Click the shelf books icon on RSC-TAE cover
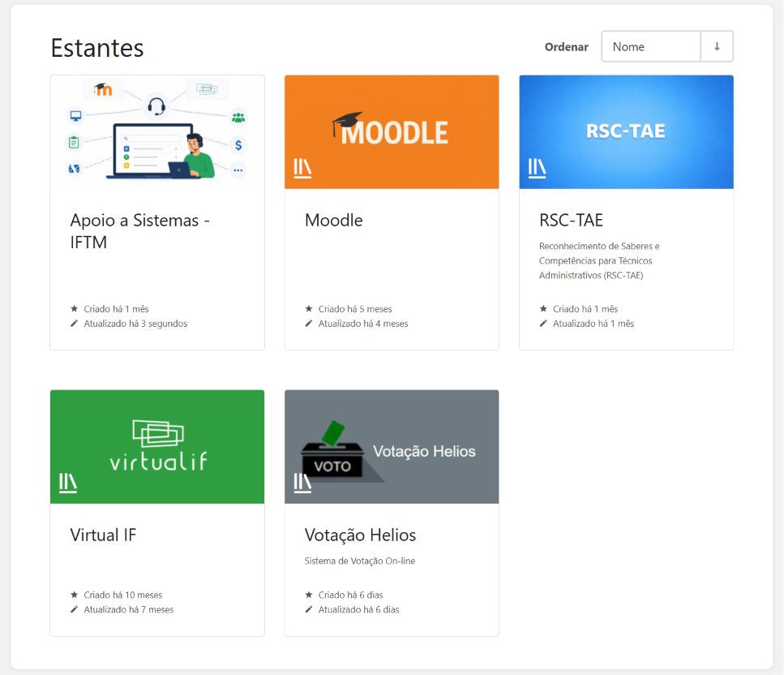Viewport: 784px width, 675px height. tap(537, 168)
